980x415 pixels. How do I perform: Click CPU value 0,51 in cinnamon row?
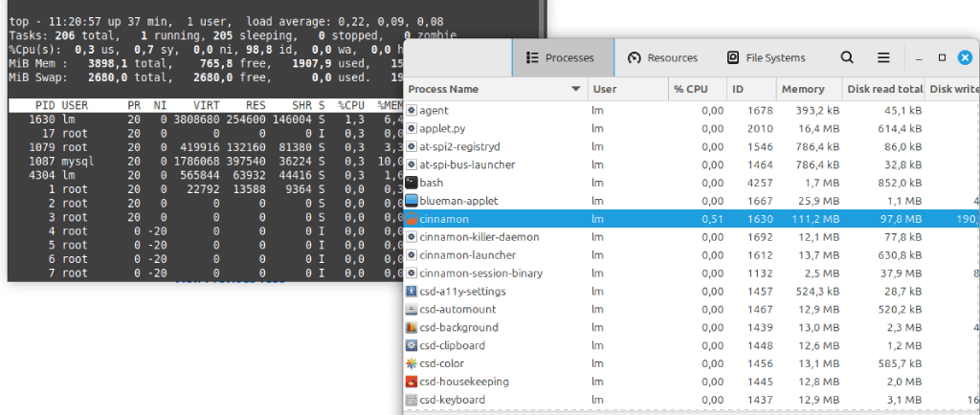point(712,219)
